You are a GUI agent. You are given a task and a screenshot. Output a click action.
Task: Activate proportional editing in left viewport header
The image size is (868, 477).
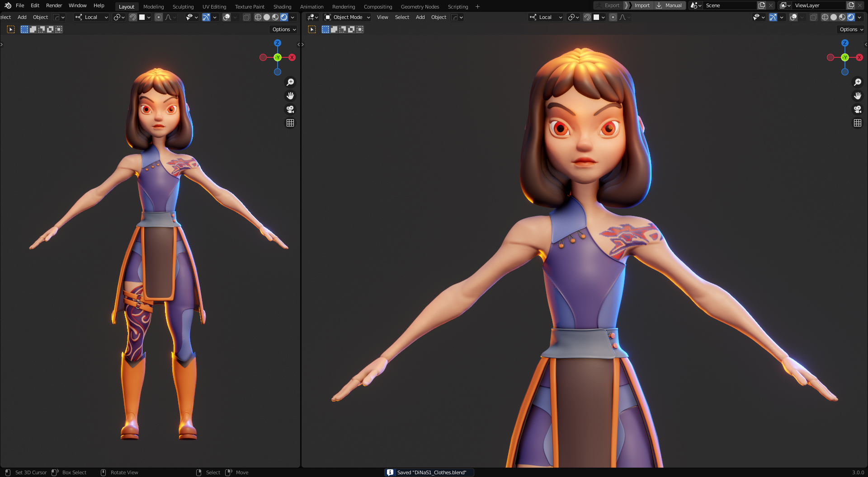159,17
